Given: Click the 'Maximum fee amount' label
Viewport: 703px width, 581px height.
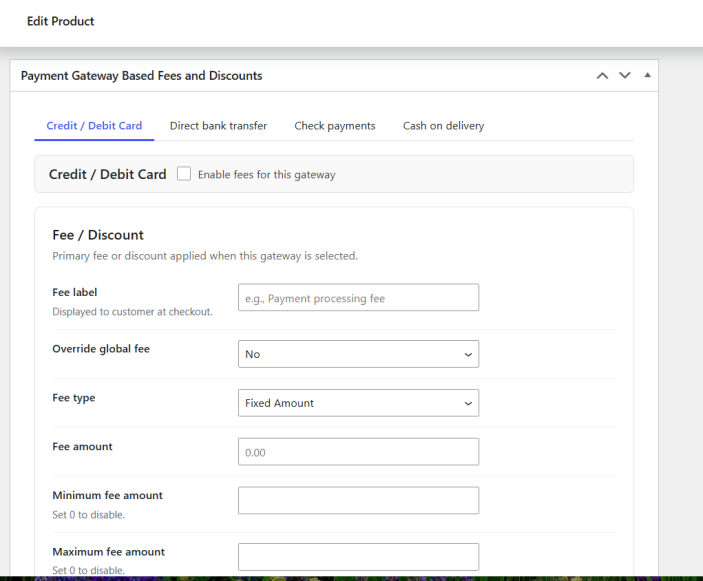Looking at the screenshot, I should tap(108, 552).
